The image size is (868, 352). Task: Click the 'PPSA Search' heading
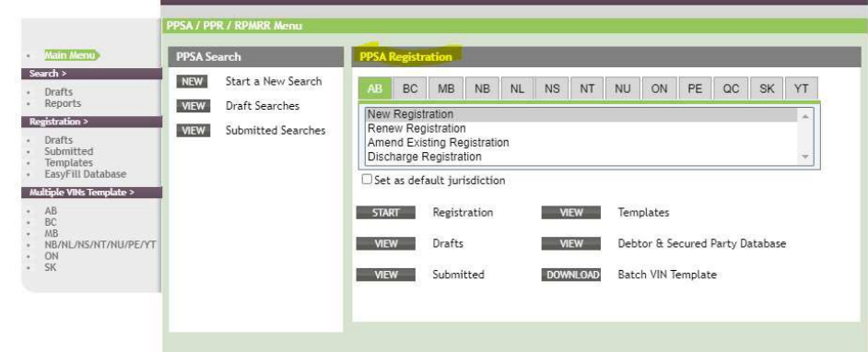coord(208,56)
